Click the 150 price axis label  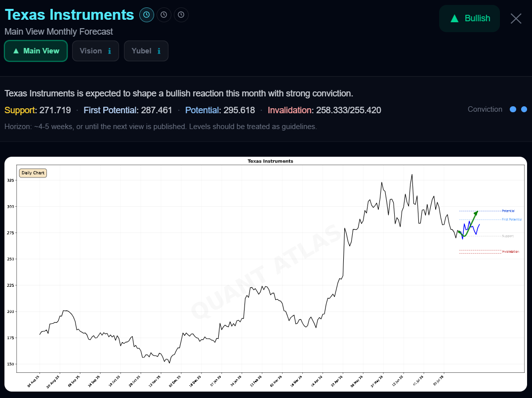[x=11, y=364]
